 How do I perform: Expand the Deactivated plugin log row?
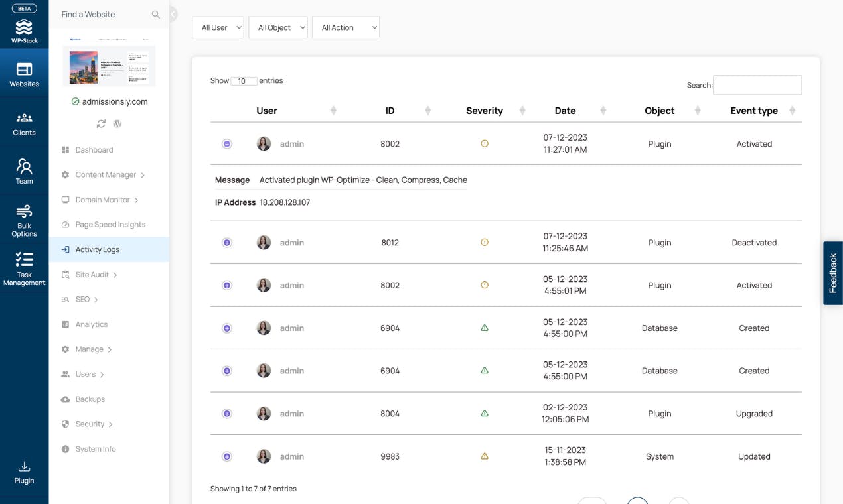pyautogui.click(x=227, y=243)
